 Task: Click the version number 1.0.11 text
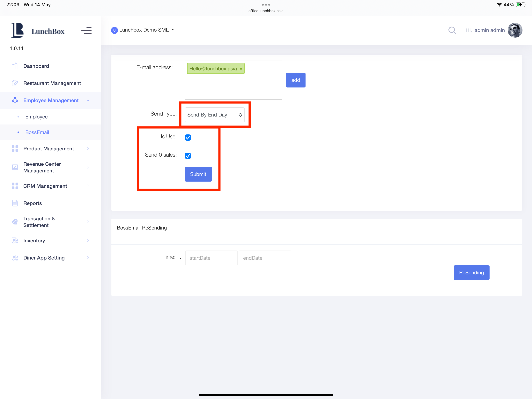point(17,48)
